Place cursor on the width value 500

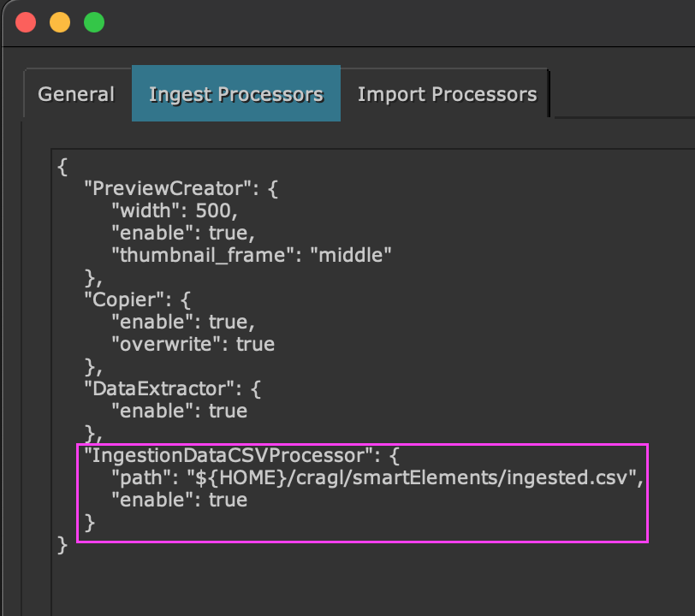(214, 210)
